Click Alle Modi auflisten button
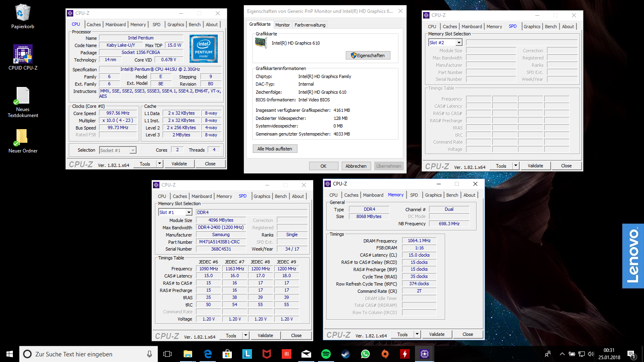The height and width of the screenshot is (362, 644). point(275,149)
